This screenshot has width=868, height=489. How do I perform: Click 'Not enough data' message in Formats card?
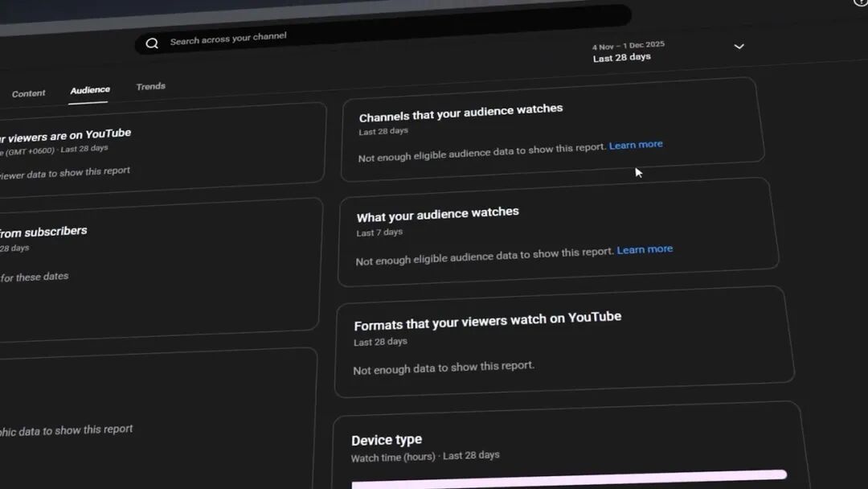coord(444,368)
